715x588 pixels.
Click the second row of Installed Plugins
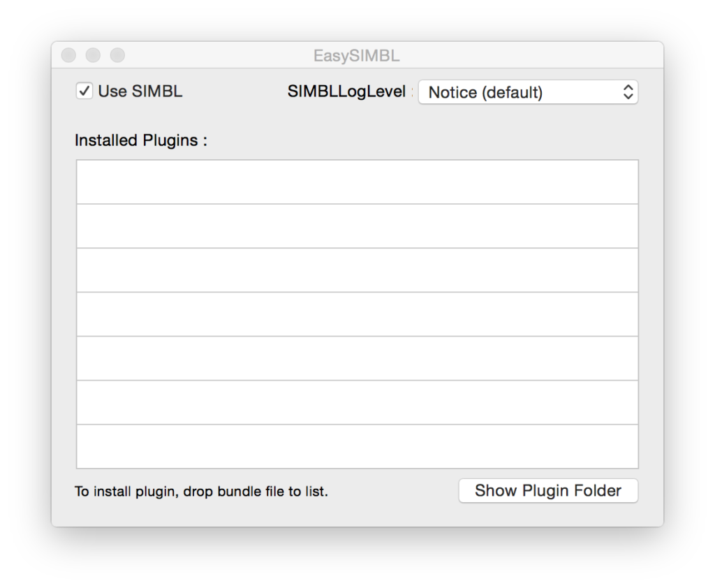coord(357,225)
